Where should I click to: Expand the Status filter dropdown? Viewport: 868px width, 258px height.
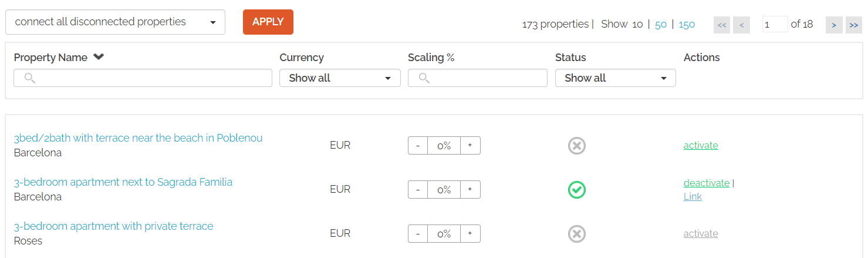[x=615, y=78]
